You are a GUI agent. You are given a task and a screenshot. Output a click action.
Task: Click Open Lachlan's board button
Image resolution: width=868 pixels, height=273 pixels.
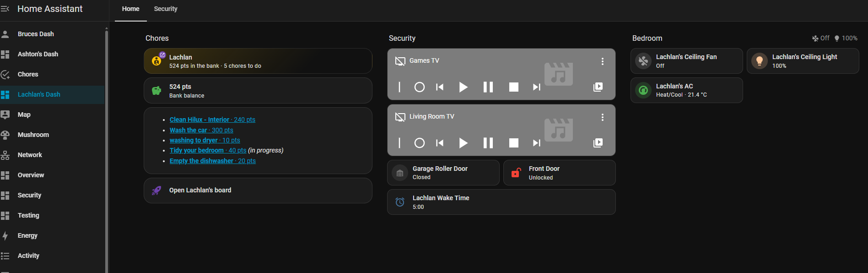pyautogui.click(x=258, y=191)
